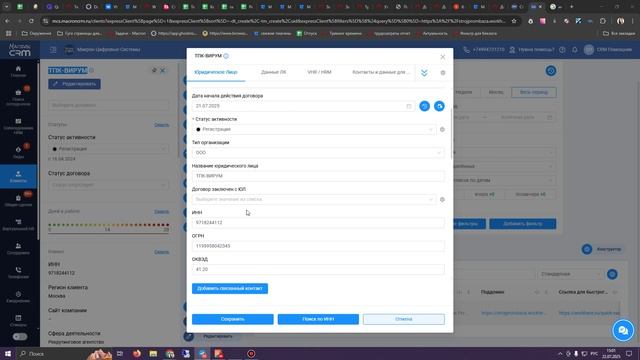Open the Home section in CRM sidebar
The width and height of the screenshot is (640, 360).
18,71
